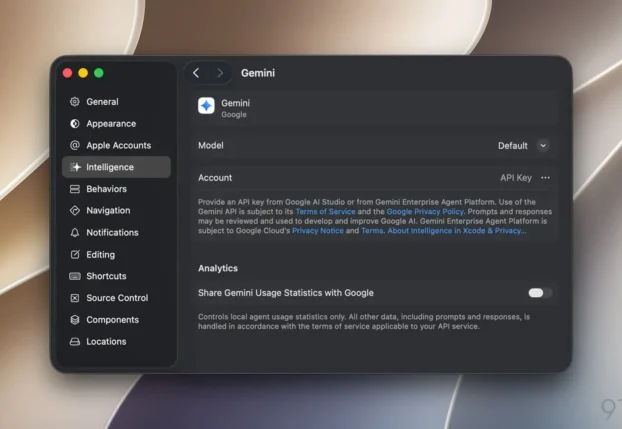Select Apple Accounts in the sidebar
The width and height of the screenshot is (622, 429).
116,145
